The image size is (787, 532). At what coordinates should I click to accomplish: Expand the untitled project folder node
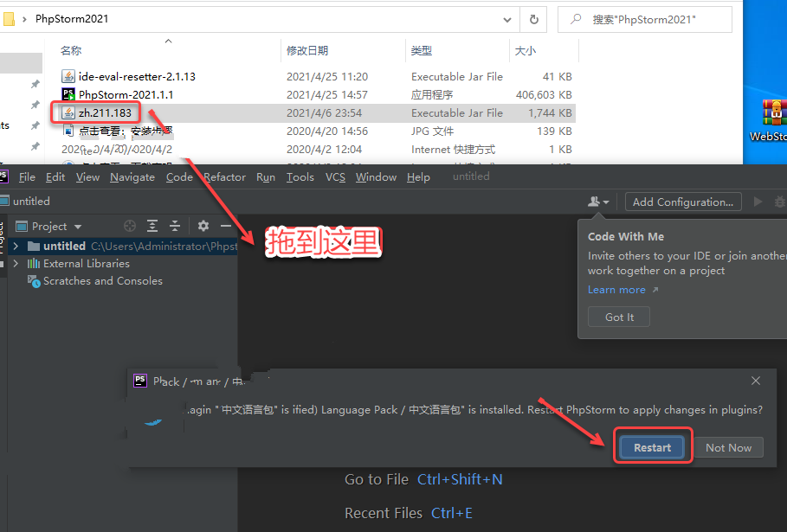tap(16, 246)
